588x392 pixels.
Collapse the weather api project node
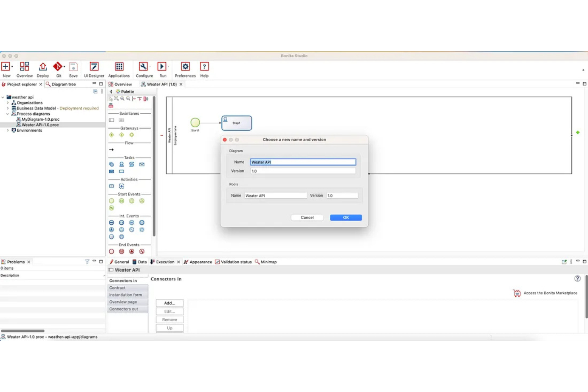pyautogui.click(x=3, y=97)
